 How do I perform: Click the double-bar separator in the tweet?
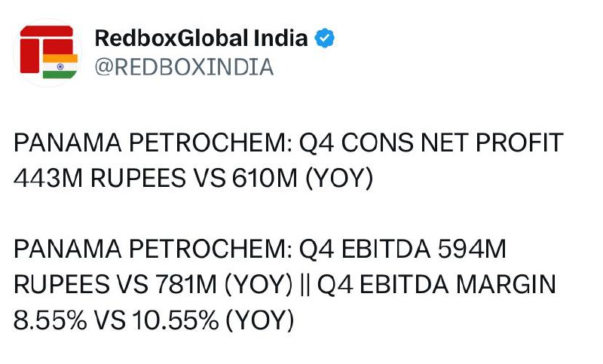point(305,285)
